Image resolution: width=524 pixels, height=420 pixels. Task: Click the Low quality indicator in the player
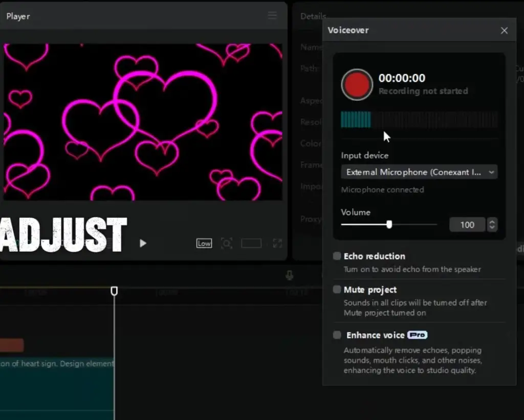pos(204,244)
